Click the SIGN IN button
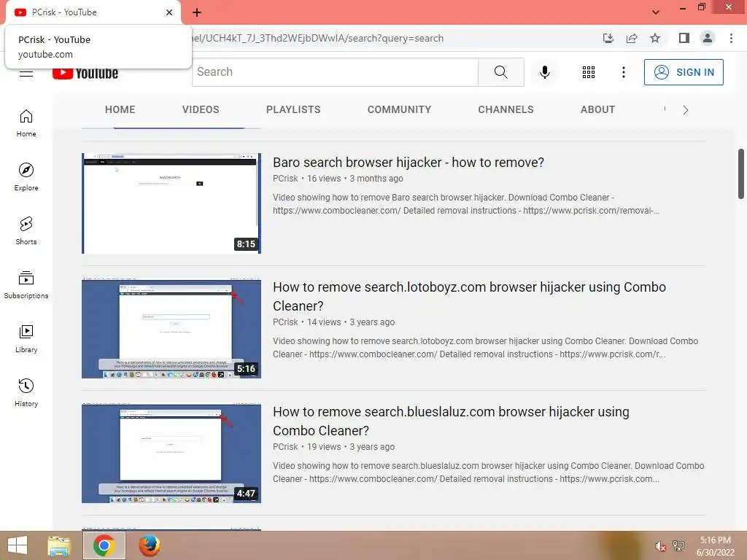This screenshot has width=747, height=560. pos(684,72)
